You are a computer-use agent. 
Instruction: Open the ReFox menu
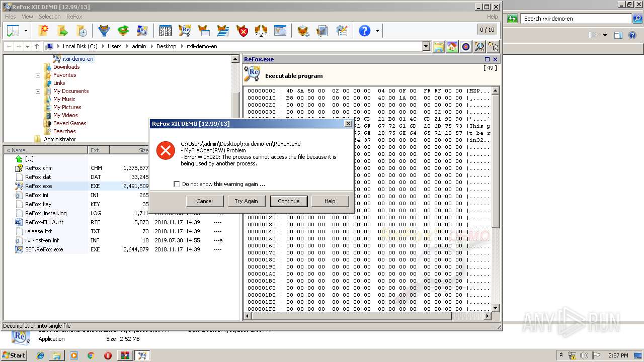[74, 17]
